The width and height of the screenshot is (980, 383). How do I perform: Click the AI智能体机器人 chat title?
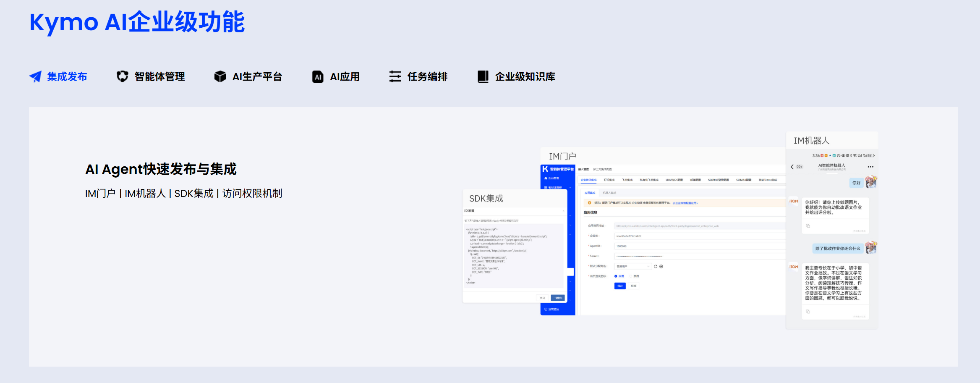tap(832, 165)
